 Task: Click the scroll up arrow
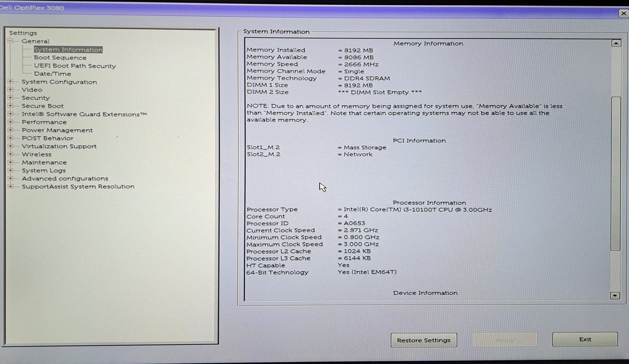(616, 44)
